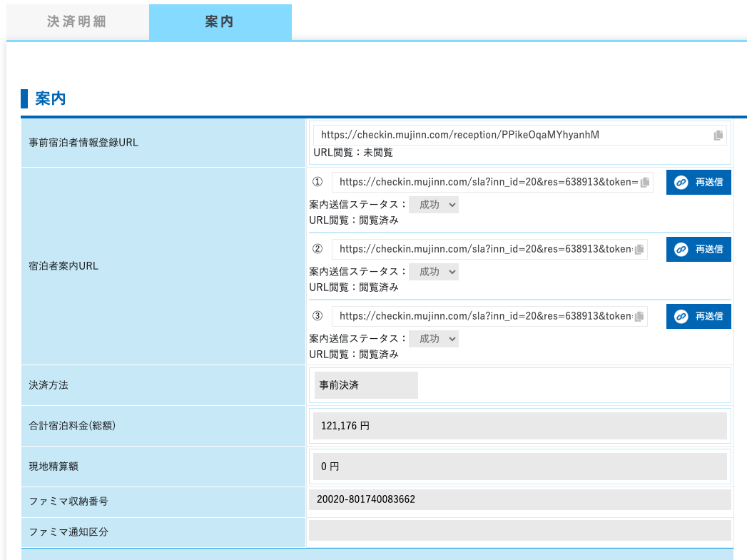Image resolution: width=747 pixels, height=560 pixels.
Task: Open 案内送信ステータス dropdown for URL ②
Action: [434, 272]
